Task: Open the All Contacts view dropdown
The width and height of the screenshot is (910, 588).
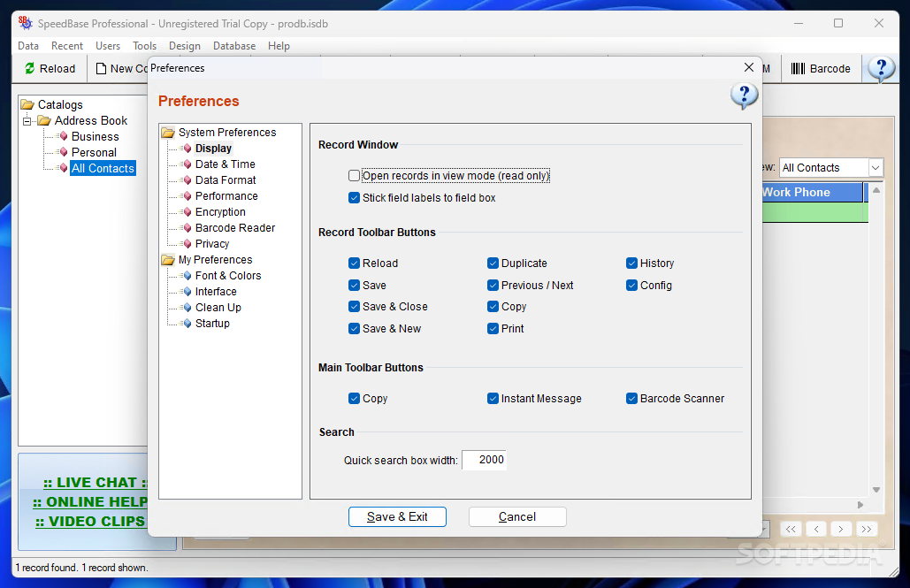Action: pos(876,168)
